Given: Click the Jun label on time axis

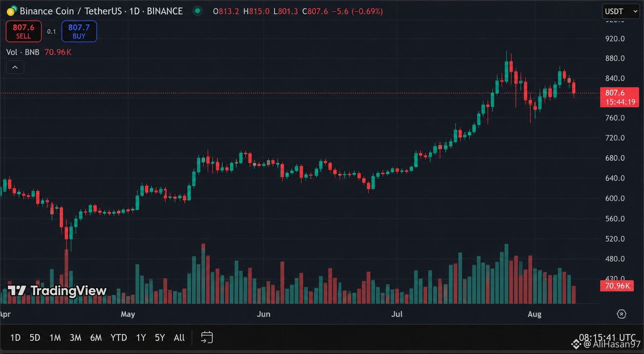Looking at the screenshot, I should pyautogui.click(x=263, y=314).
